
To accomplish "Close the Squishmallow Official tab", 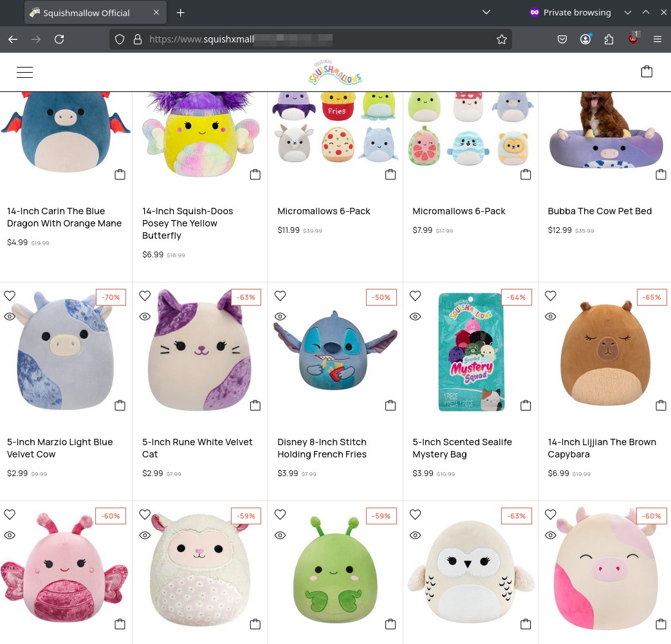I will [x=156, y=12].
